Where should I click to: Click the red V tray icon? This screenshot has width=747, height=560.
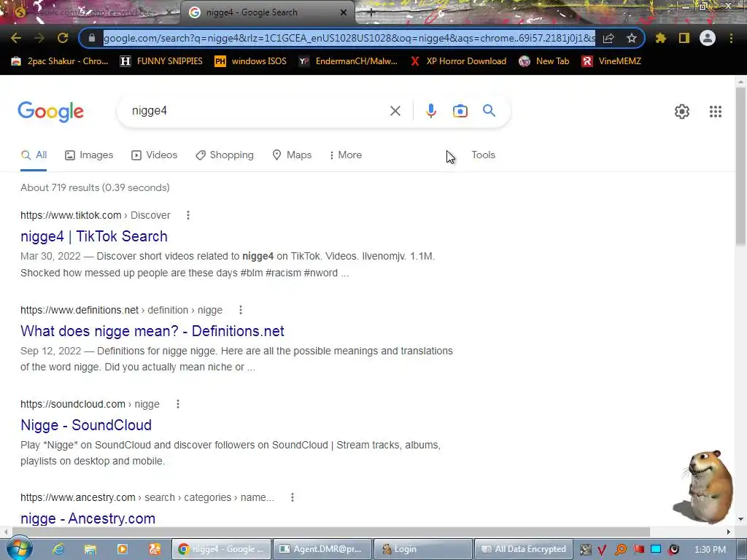(x=602, y=550)
